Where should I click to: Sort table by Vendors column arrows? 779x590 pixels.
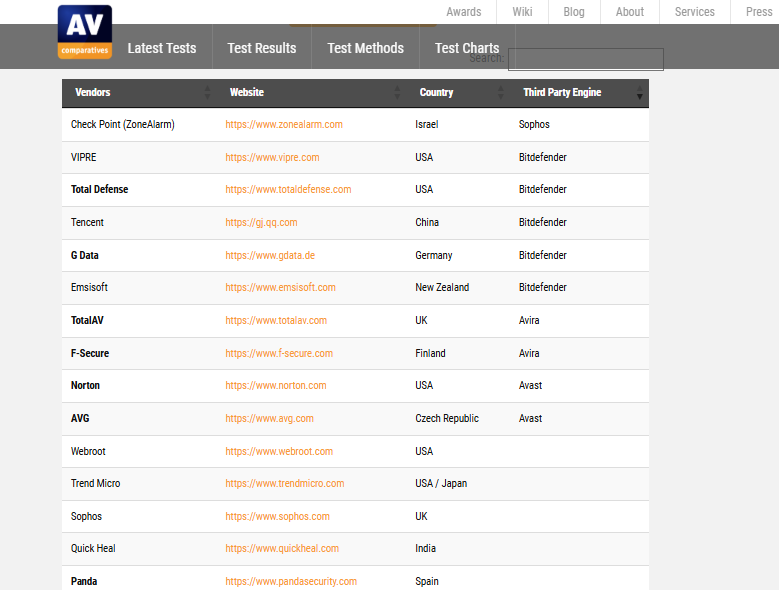click(x=207, y=92)
